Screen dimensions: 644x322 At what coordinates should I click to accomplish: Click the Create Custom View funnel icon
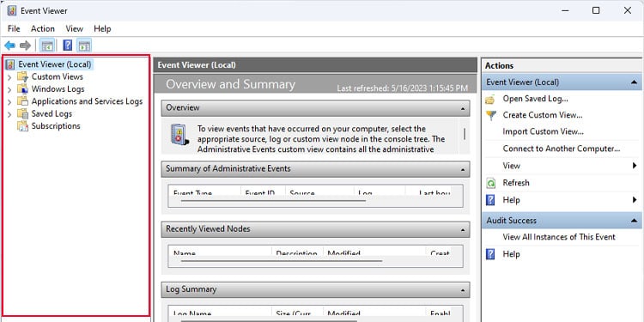491,115
